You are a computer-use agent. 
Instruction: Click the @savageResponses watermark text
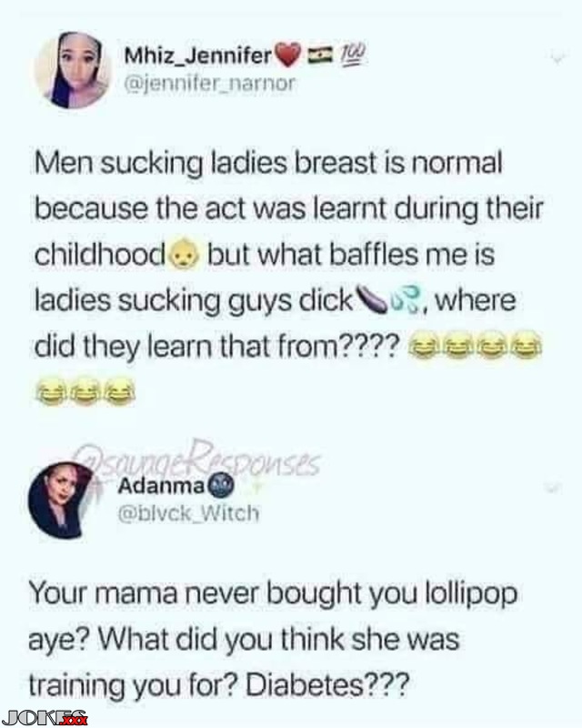(197, 458)
